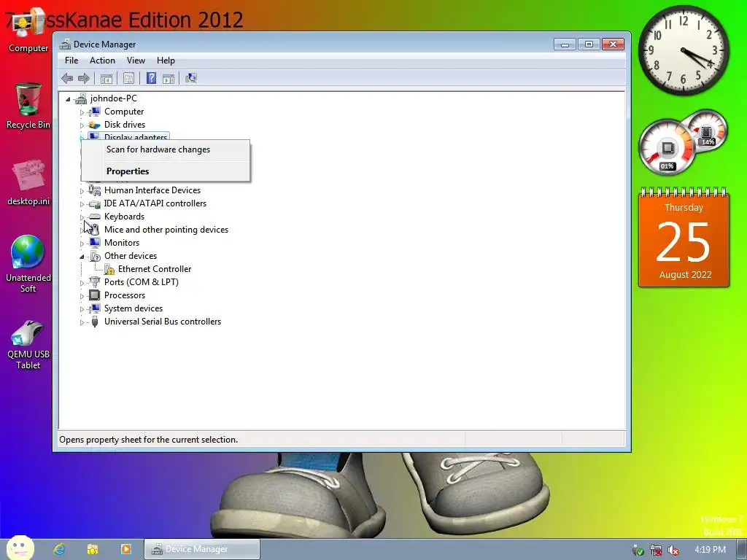Collapse the johndoe-PC root node

pos(68,99)
